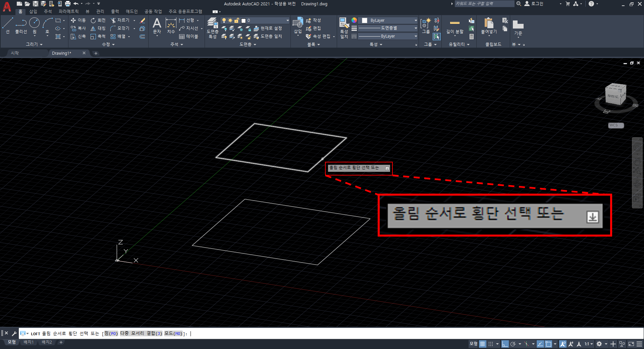Screen dimensions: 644x349
Task: Select the Polyline (폴리선) tool
Action: (x=21, y=26)
